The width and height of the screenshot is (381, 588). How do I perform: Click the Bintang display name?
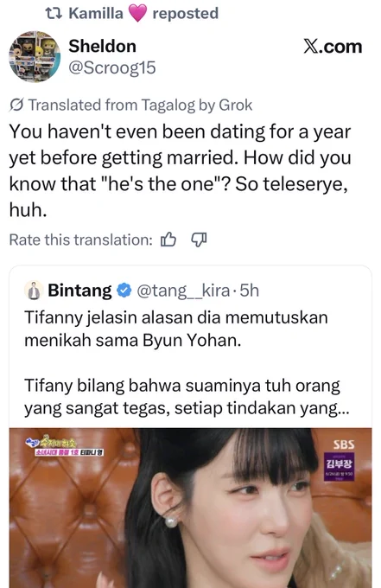79,291
